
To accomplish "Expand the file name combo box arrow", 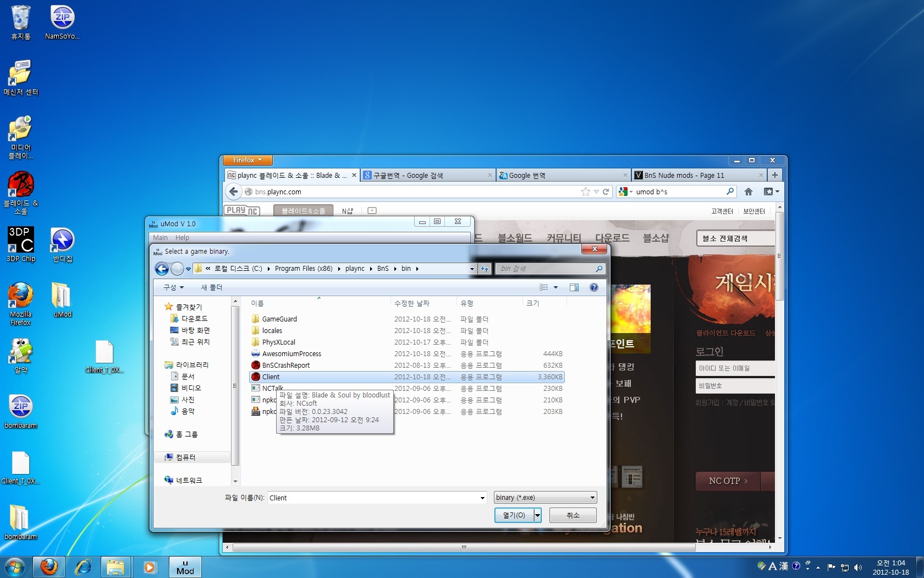I will pyautogui.click(x=482, y=498).
